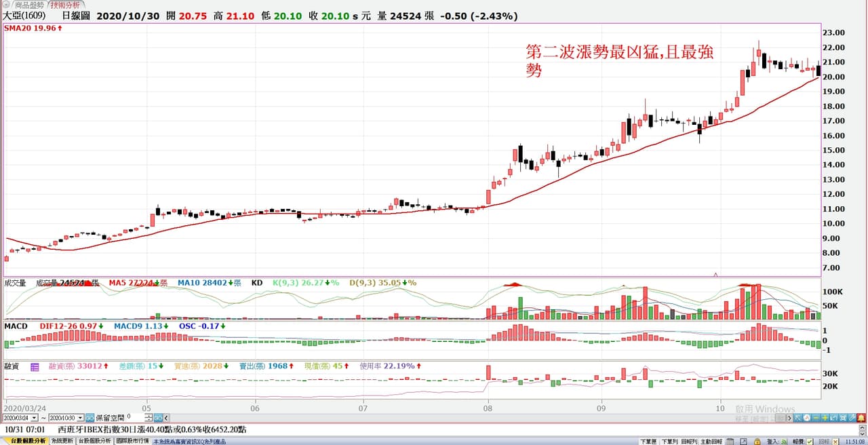This screenshot has width=868, height=445.
Task: Click the 保留空間 spinner arrows
Action: (149, 418)
